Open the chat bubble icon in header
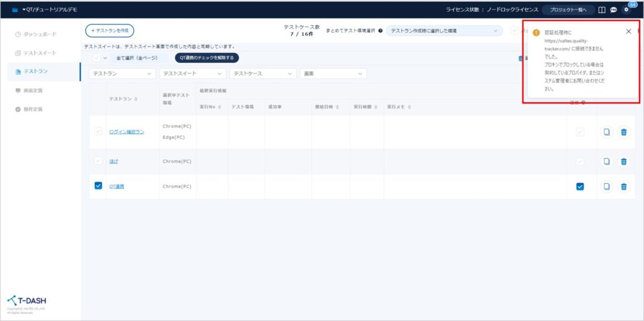 tap(613, 10)
